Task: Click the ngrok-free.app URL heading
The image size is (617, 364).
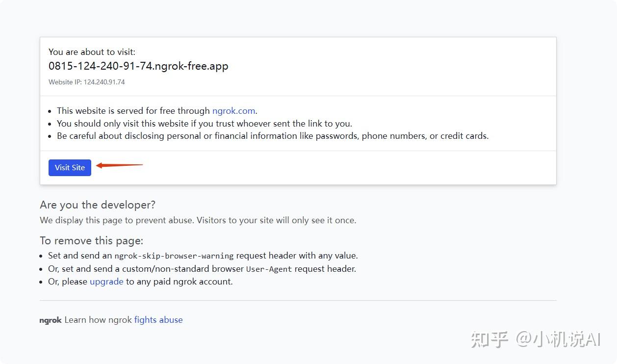Action: [138, 66]
